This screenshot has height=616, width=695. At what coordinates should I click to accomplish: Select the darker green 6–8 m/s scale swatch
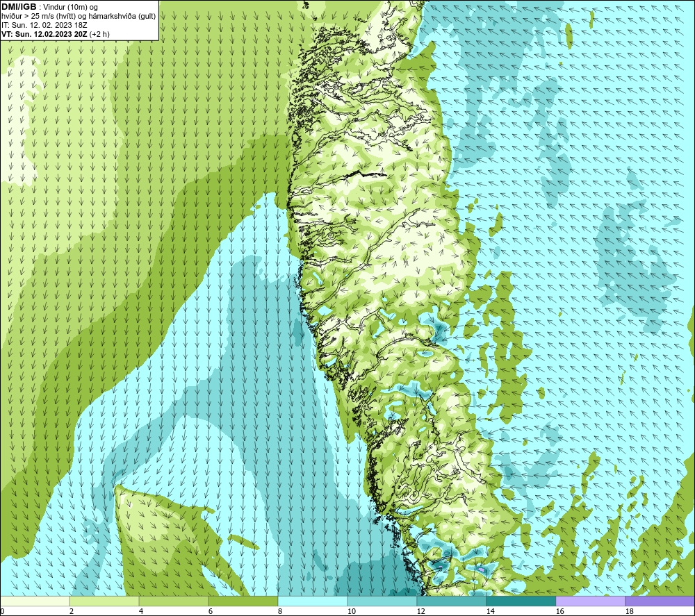243,601
